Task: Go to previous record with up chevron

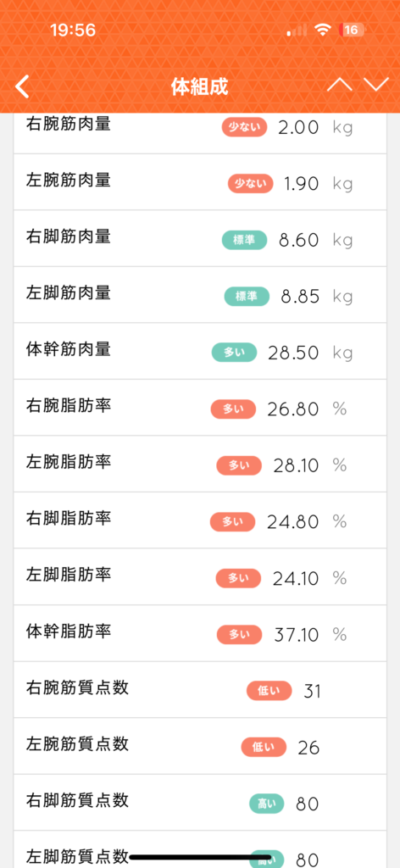Action: (x=340, y=86)
